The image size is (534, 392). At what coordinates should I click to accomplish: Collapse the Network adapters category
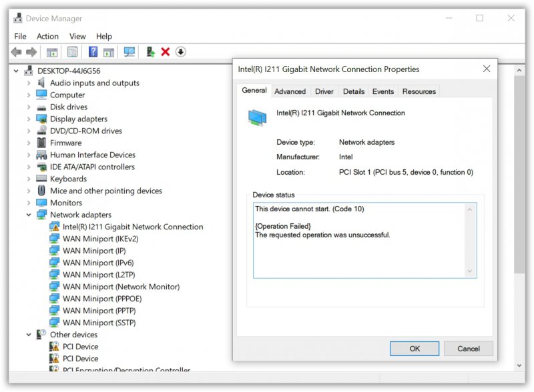coord(29,215)
